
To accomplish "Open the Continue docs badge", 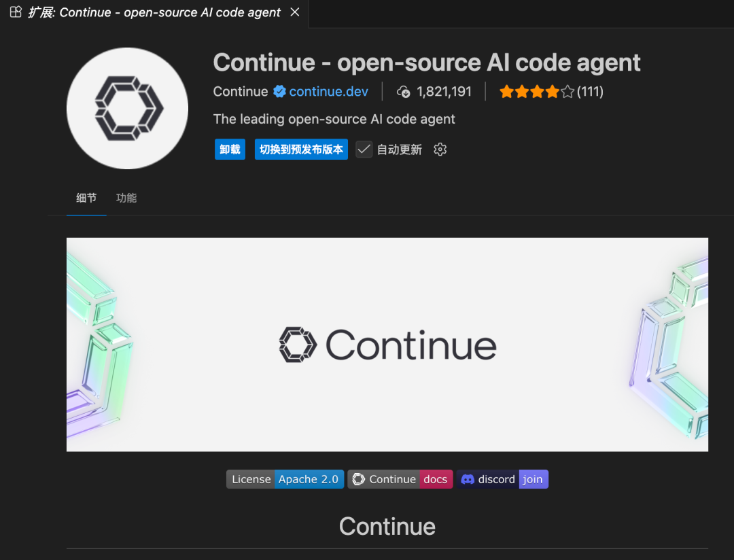I will (400, 479).
